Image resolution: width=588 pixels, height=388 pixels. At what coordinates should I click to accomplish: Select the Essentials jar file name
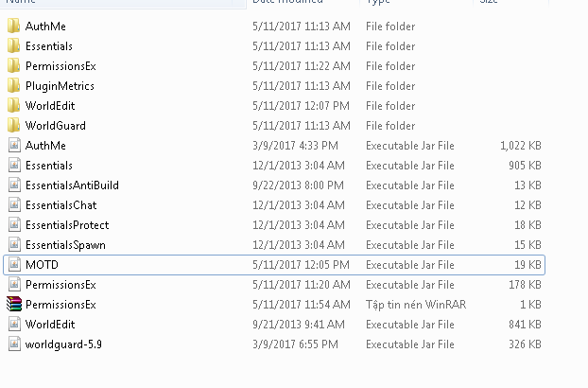(x=48, y=166)
